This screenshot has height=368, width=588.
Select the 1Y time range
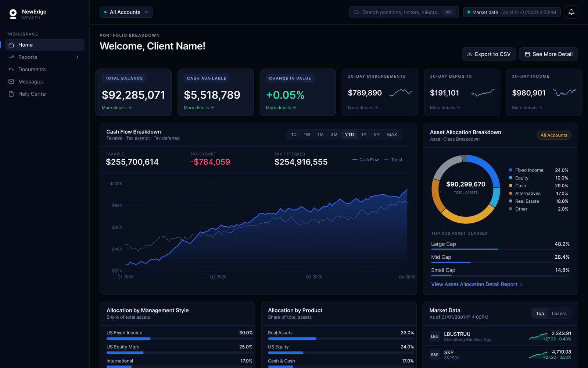click(x=364, y=135)
